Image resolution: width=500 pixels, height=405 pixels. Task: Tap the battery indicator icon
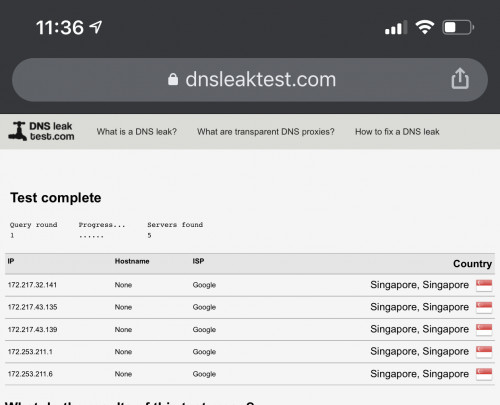tap(458, 27)
